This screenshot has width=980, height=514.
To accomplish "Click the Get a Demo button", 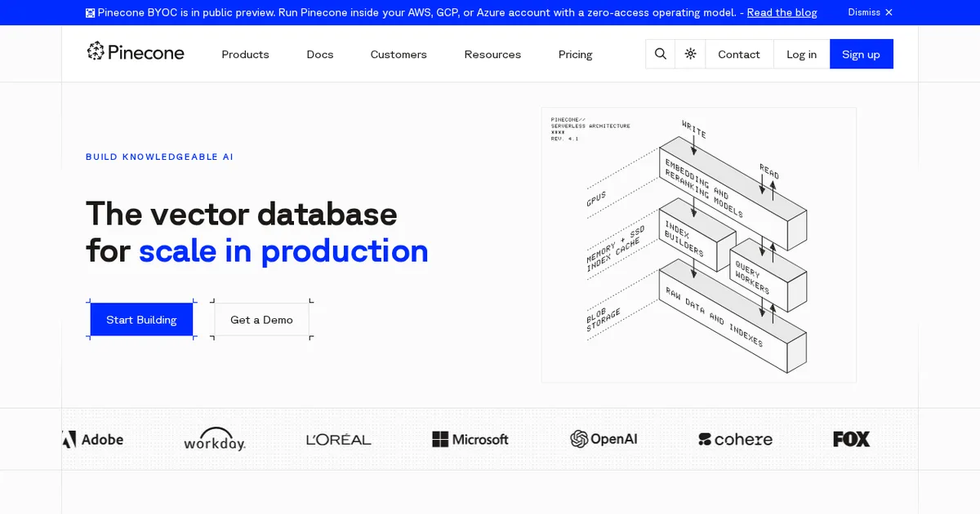I will pos(261,319).
